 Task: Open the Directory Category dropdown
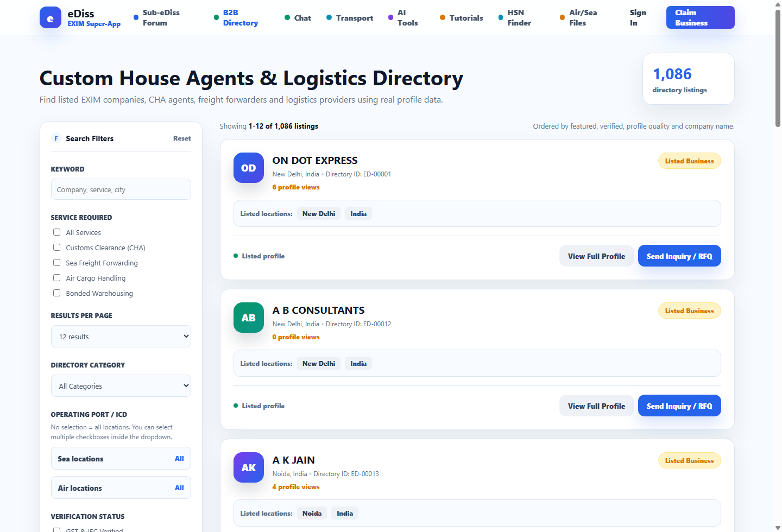(121, 386)
